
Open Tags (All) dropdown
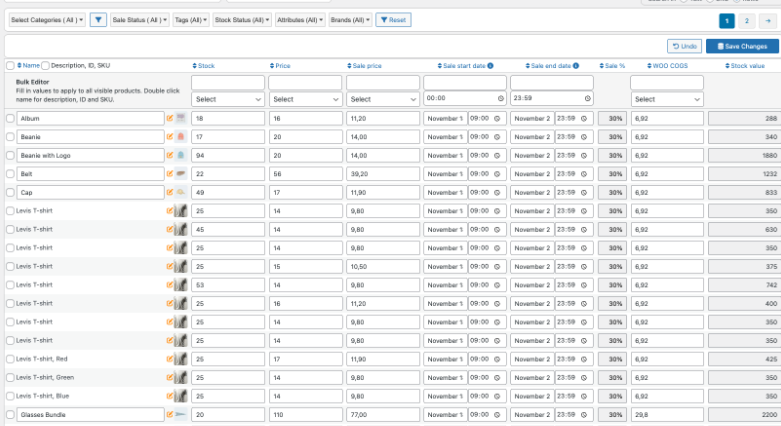click(191, 20)
